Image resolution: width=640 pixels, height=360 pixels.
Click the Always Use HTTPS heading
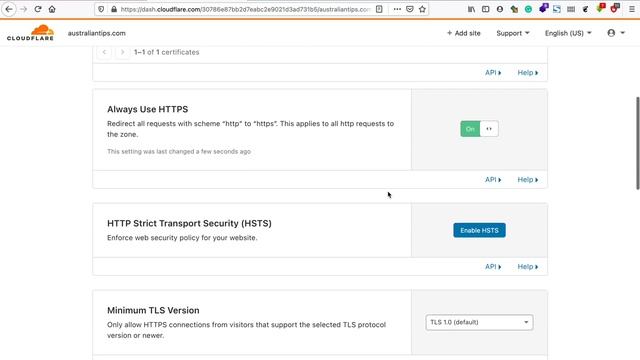coord(147,109)
